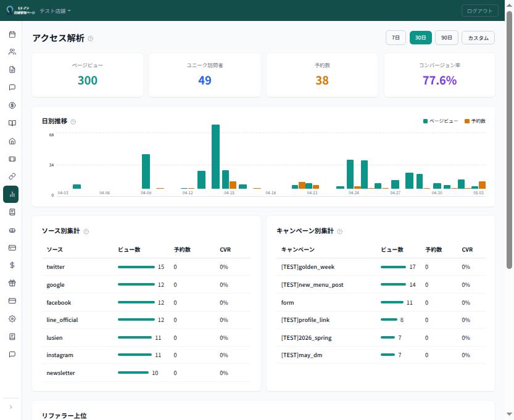Click help icon next to 日別推移

point(73,122)
